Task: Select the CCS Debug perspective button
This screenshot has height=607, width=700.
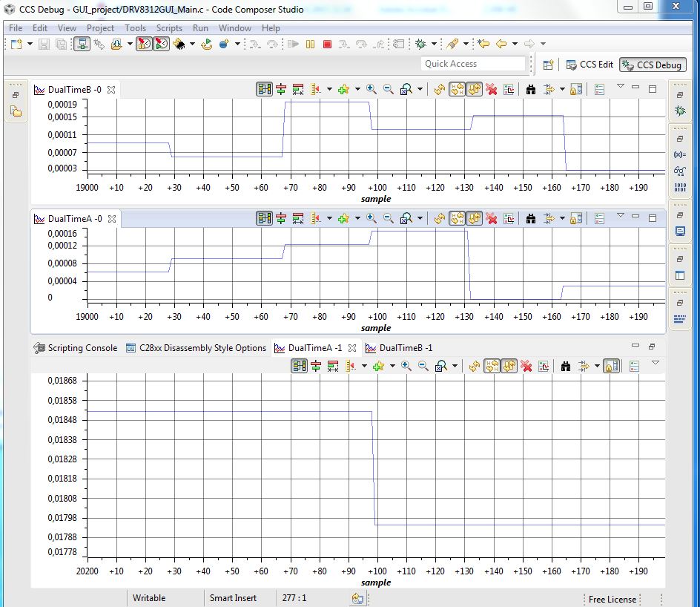Action: (653, 65)
